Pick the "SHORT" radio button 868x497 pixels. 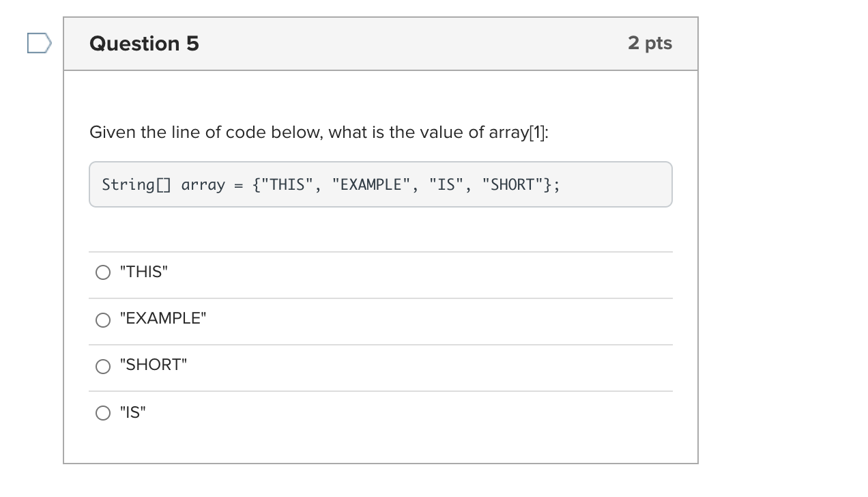(x=103, y=366)
